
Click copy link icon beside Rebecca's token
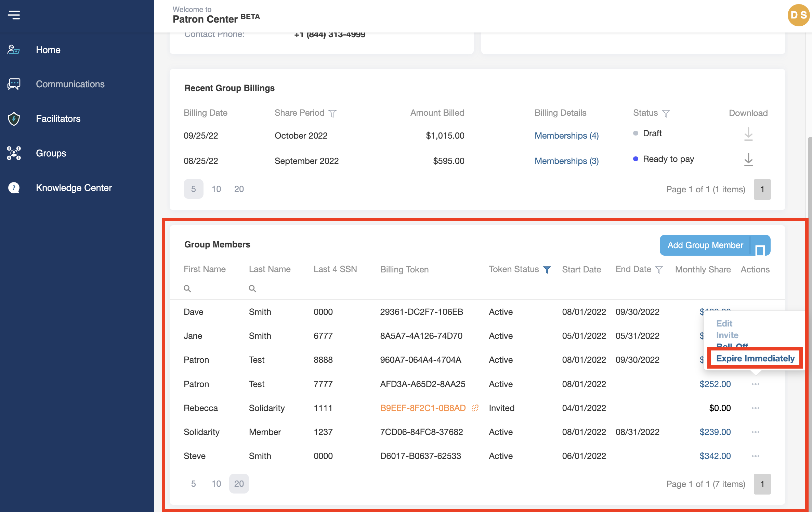tap(475, 408)
